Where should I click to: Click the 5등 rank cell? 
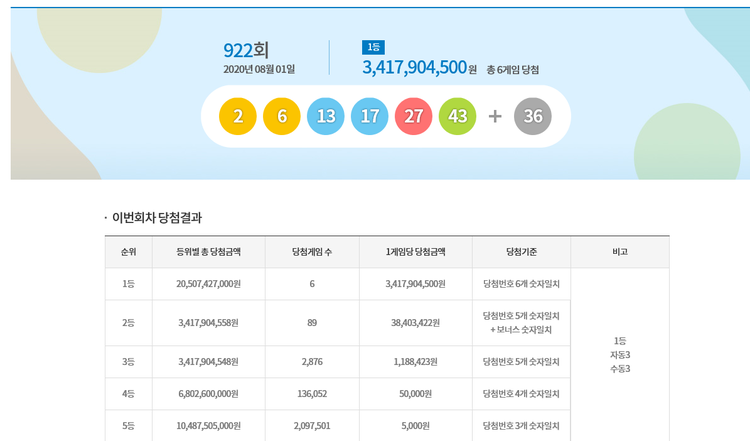pos(129,426)
